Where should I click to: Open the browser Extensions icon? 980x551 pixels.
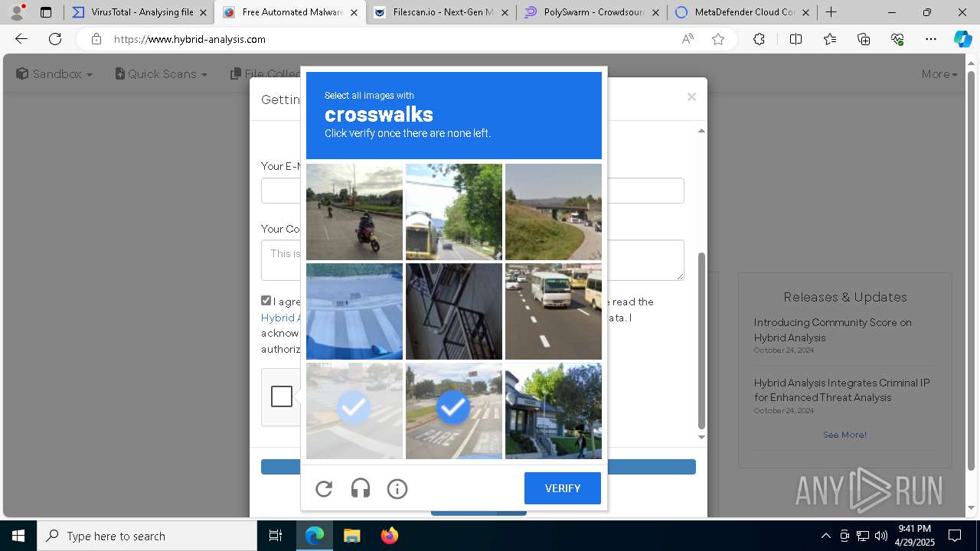(x=759, y=39)
